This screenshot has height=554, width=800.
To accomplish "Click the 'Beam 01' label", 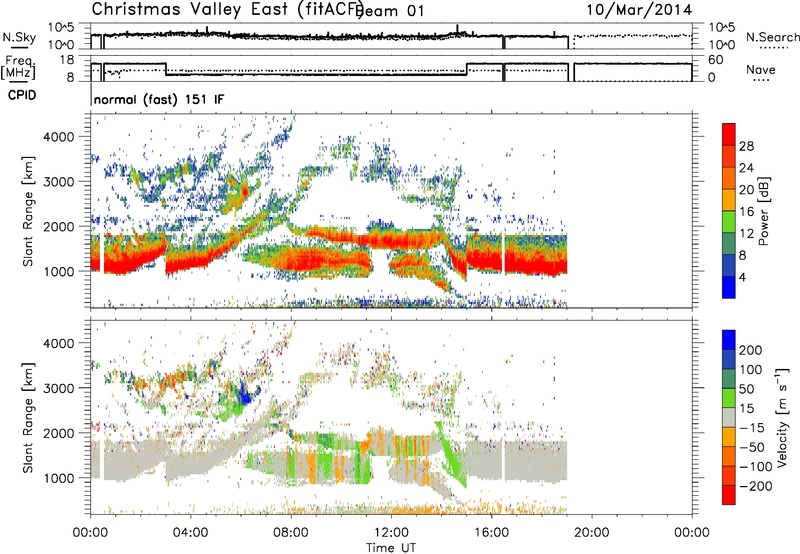I will [390, 11].
